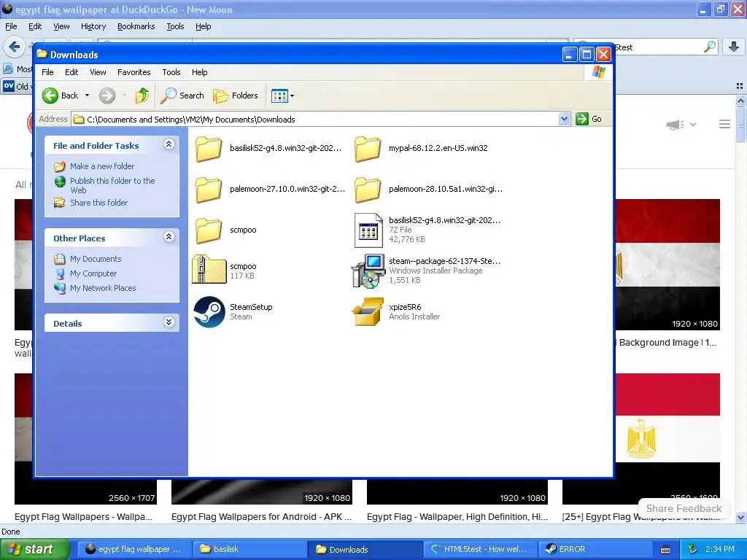The height and width of the screenshot is (560, 747).
Task: Select the SteamSetup Steam icon
Action: pyautogui.click(x=209, y=312)
